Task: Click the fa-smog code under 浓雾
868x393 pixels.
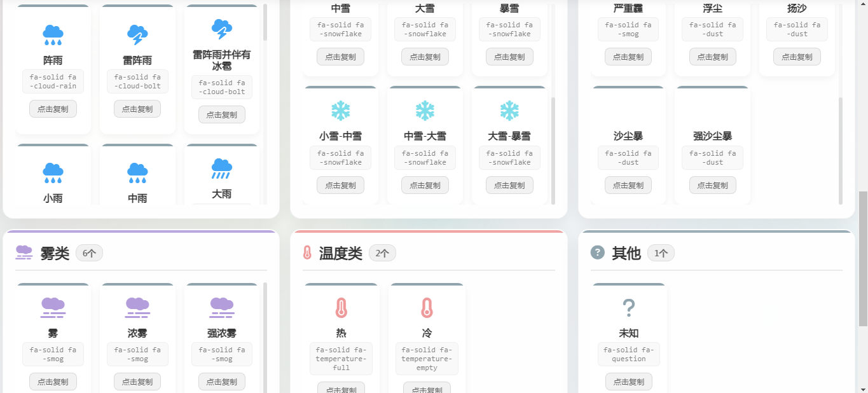Action: pyautogui.click(x=137, y=354)
